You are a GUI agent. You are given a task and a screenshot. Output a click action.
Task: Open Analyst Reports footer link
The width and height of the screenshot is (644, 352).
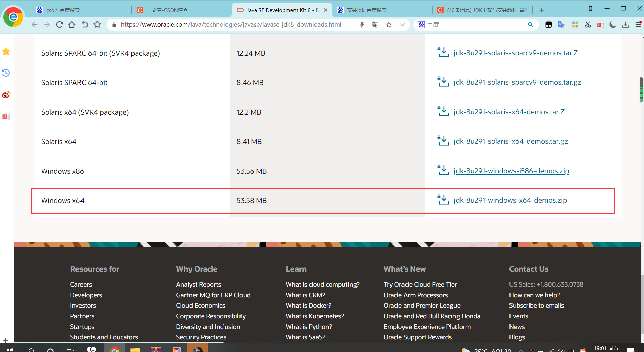[x=199, y=284]
